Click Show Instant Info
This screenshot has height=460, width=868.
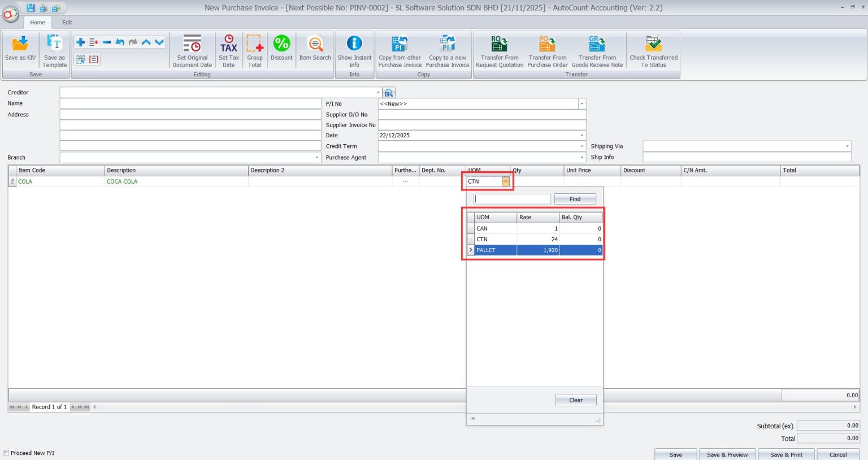click(x=354, y=50)
